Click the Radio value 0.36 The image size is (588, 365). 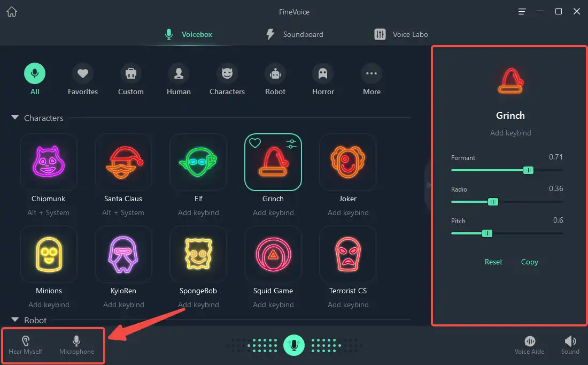pos(556,188)
